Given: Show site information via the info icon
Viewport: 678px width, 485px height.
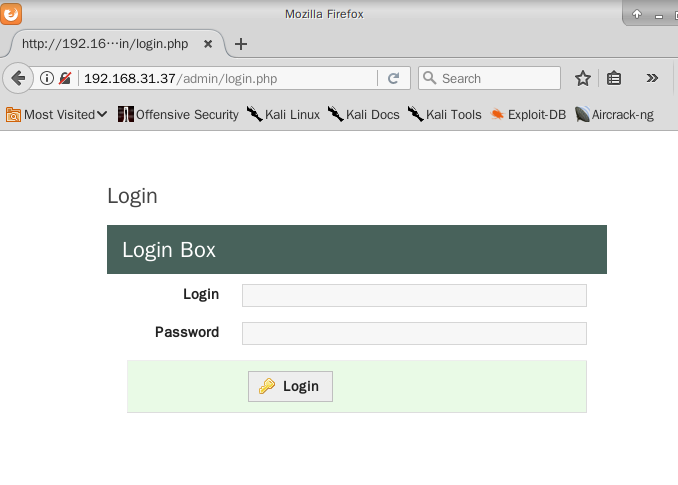Looking at the screenshot, I should pos(47,78).
